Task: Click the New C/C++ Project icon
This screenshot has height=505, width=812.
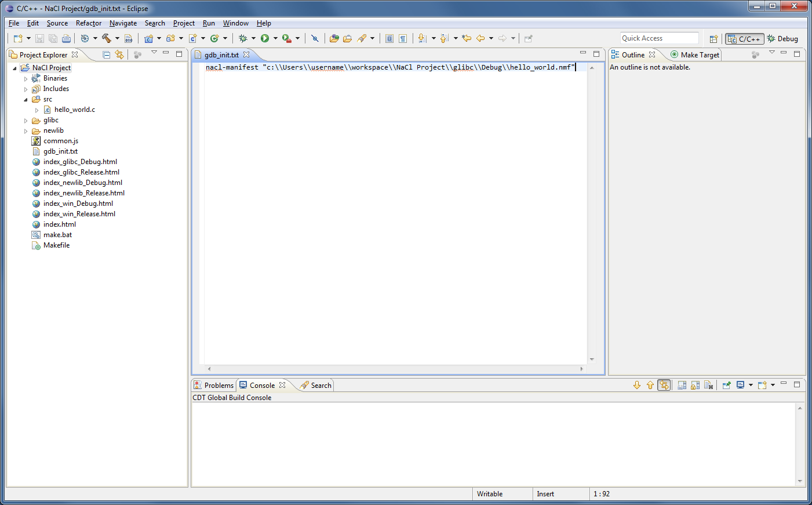Action: 149,39
